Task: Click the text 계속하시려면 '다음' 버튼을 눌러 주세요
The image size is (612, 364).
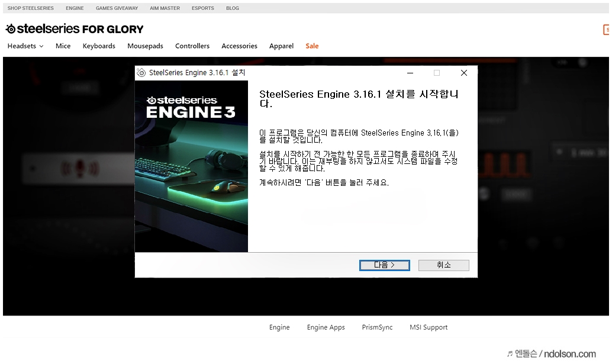Action: [324, 182]
